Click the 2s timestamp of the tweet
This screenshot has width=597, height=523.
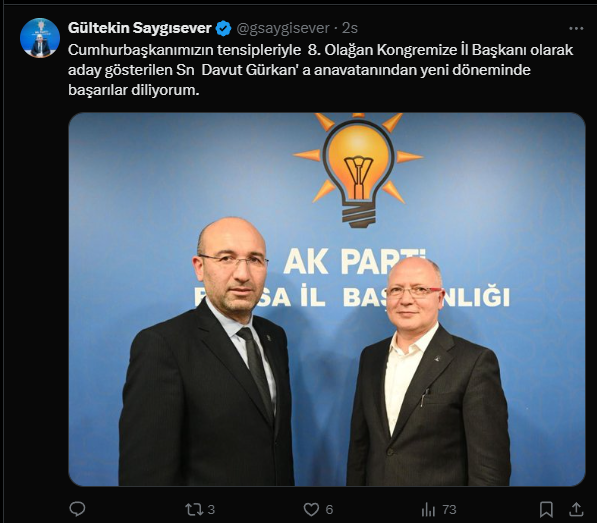tap(350, 28)
